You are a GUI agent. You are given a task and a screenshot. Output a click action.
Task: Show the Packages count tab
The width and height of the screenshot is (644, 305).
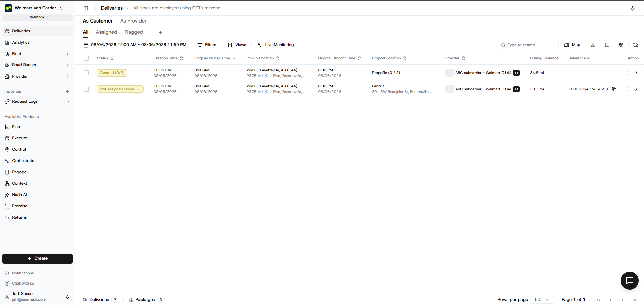pyautogui.click(x=146, y=300)
